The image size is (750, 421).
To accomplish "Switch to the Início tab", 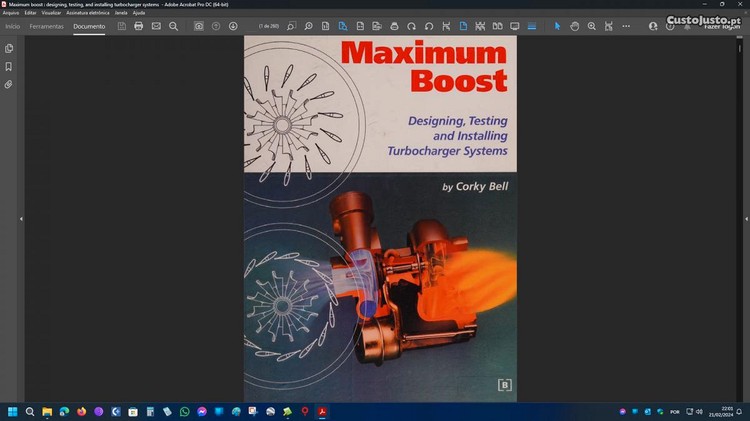I will (13, 26).
